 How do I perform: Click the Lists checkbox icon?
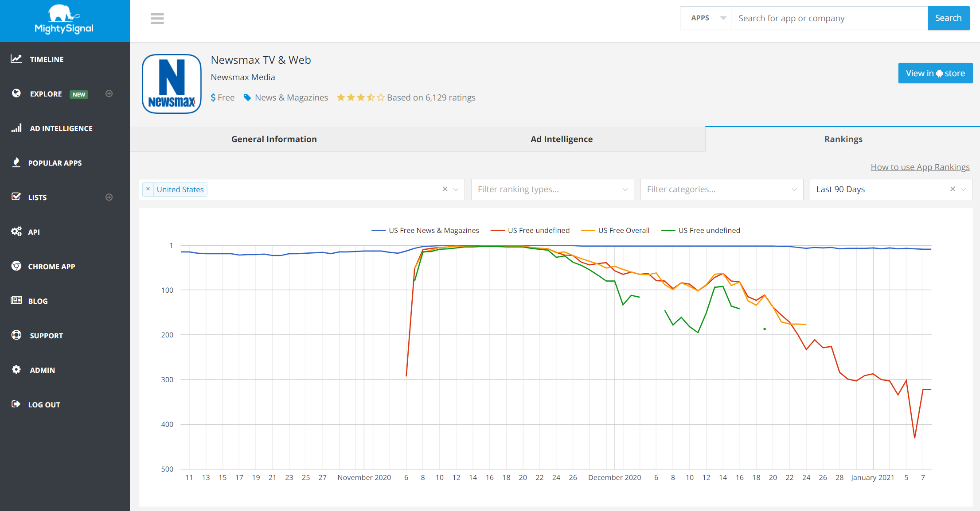[x=16, y=197]
